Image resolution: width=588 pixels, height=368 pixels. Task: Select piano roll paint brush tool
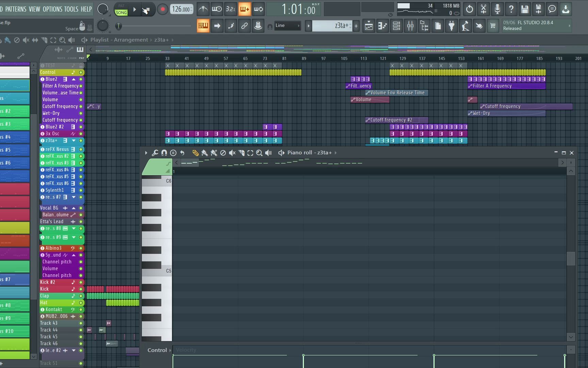tap(205, 153)
